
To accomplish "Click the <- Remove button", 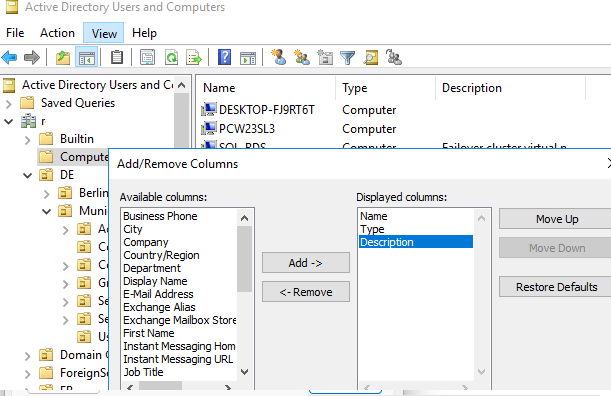I will point(306,292).
